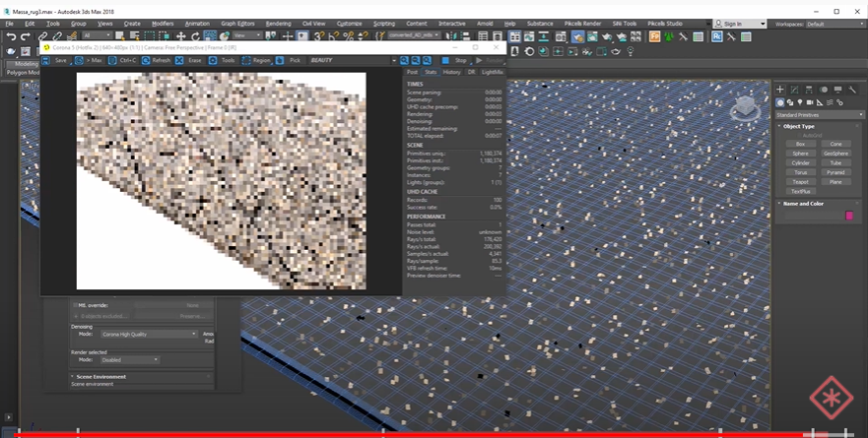Stop the Corona render
Viewport: 868px width, 438px height.
(455, 60)
